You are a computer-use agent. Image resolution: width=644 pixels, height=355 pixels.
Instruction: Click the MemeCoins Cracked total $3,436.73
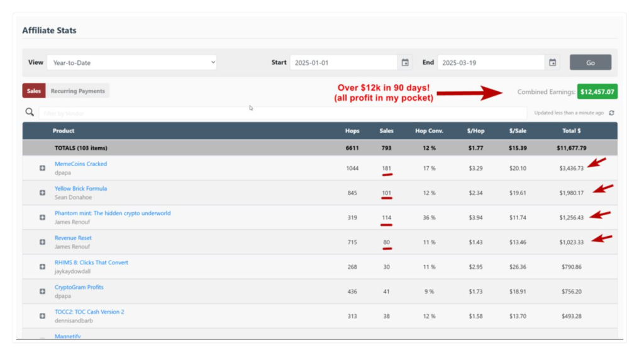[x=571, y=168]
